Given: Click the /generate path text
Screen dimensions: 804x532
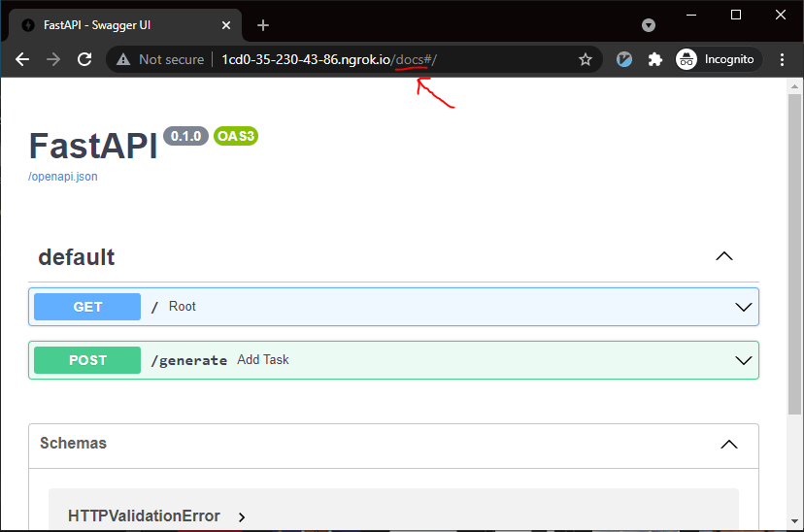Looking at the screenshot, I should coord(188,360).
